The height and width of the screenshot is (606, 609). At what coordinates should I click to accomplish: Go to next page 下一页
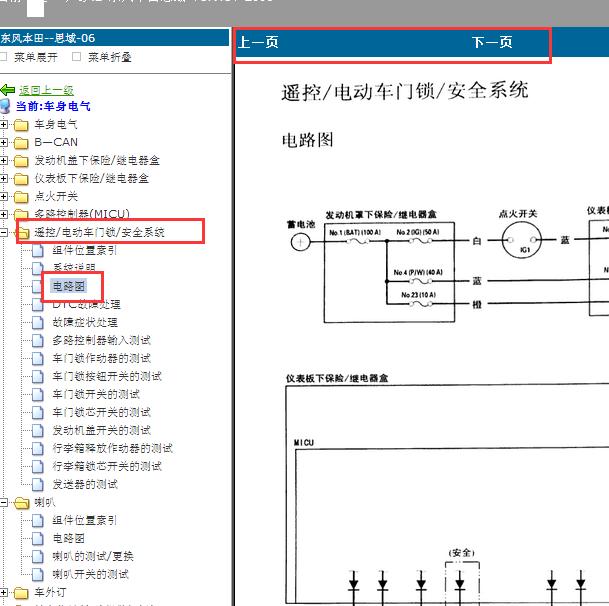[x=492, y=42]
